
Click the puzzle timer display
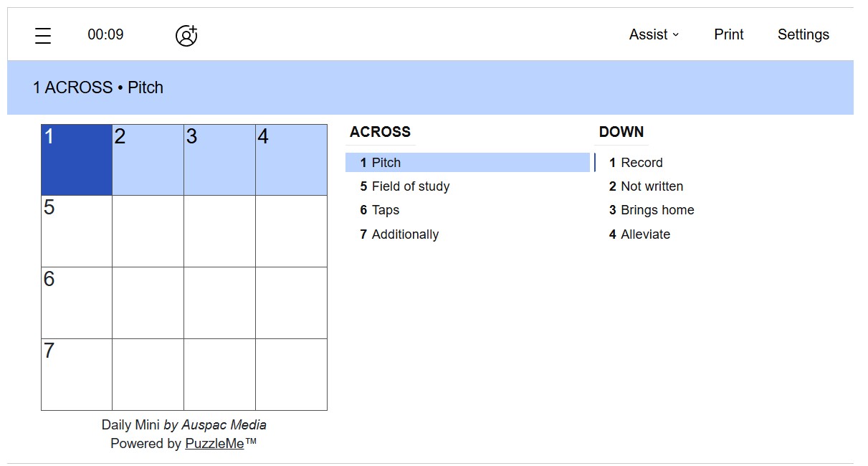tap(105, 34)
